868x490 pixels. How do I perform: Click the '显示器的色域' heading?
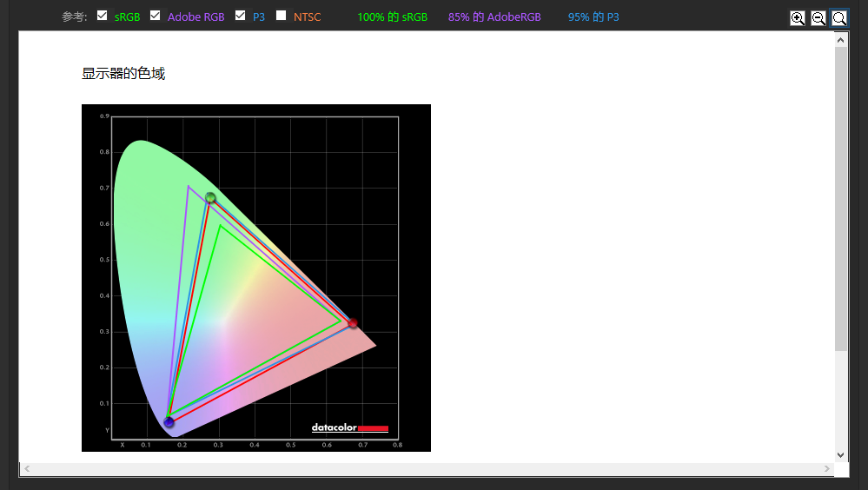(x=123, y=74)
